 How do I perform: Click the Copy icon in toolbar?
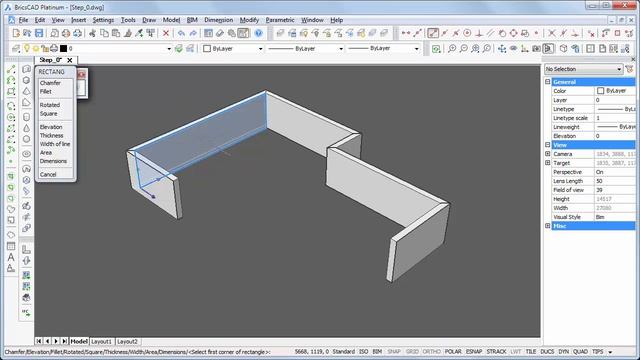coord(104,33)
